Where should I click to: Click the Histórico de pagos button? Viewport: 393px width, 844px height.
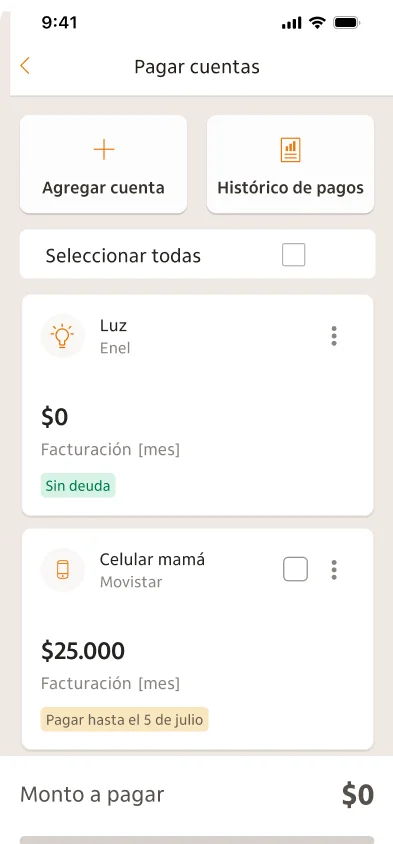coord(291,164)
